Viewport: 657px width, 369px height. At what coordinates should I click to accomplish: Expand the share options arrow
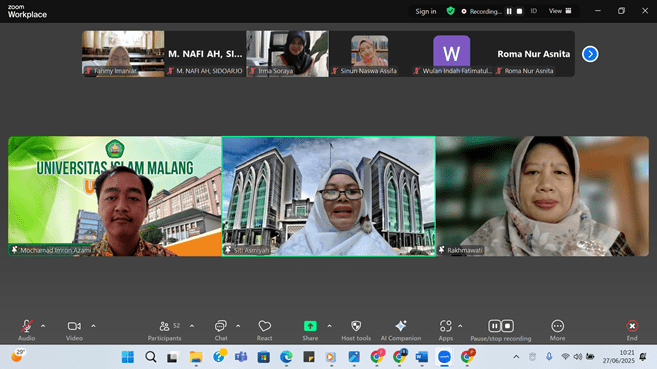(x=329, y=326)
